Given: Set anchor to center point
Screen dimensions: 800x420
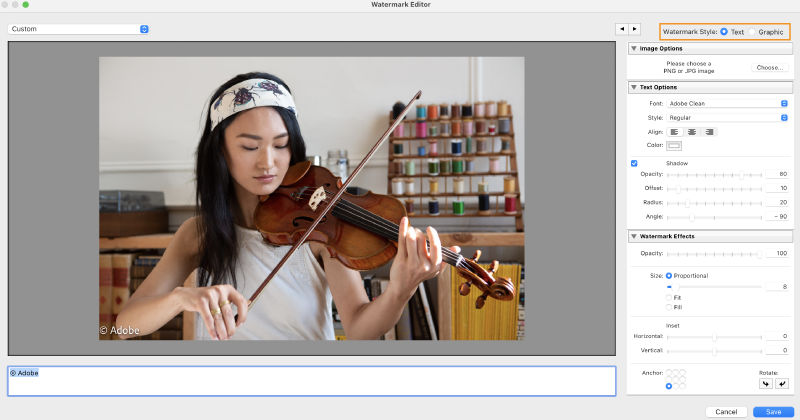Looking at the screenshot, I should point(676,379).
